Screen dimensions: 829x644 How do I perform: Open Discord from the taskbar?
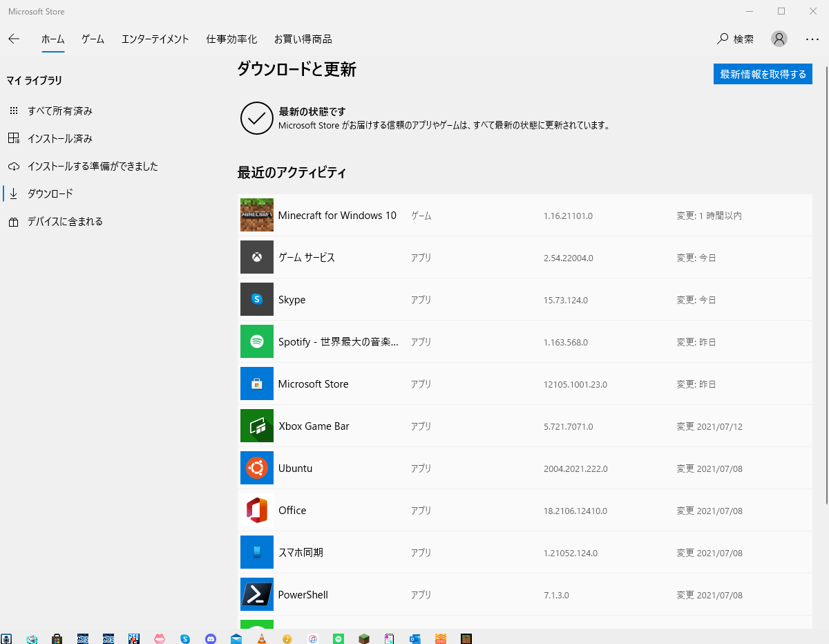coord(211,638)
